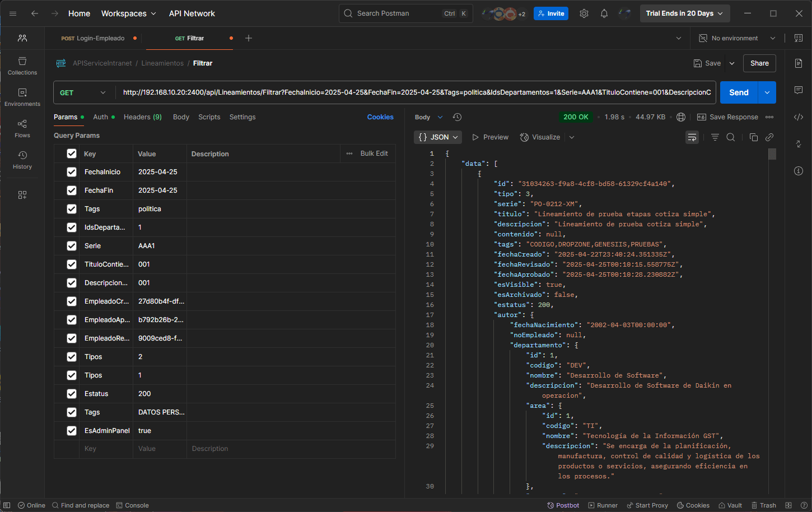Switch to the Auth tab
The image size is (812, 512).
click(104, 117)
